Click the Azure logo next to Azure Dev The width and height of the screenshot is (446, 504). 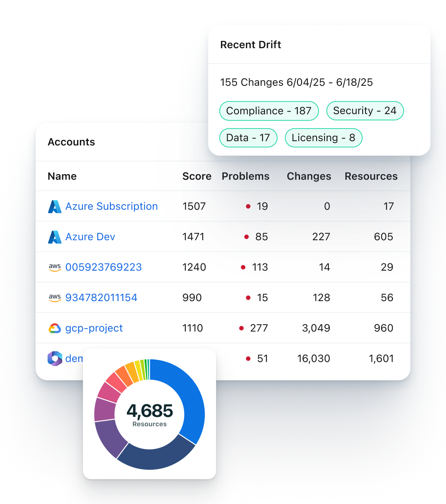(x=55, y=237)
